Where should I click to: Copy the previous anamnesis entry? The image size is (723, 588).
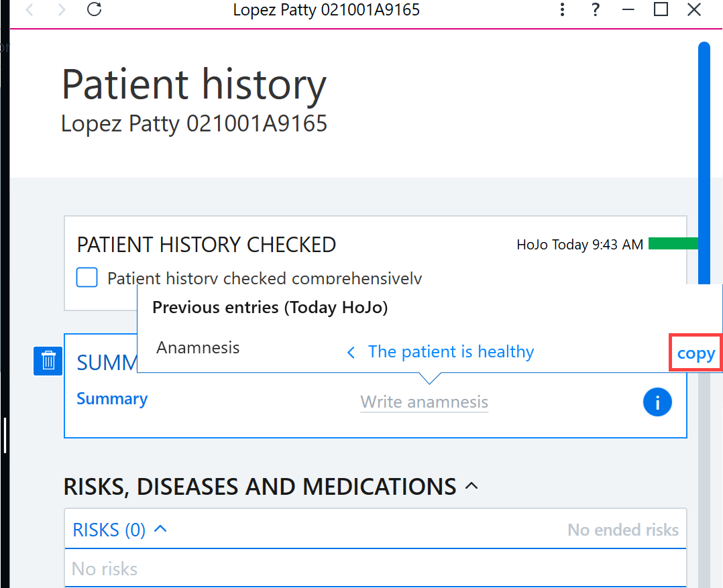696,353
